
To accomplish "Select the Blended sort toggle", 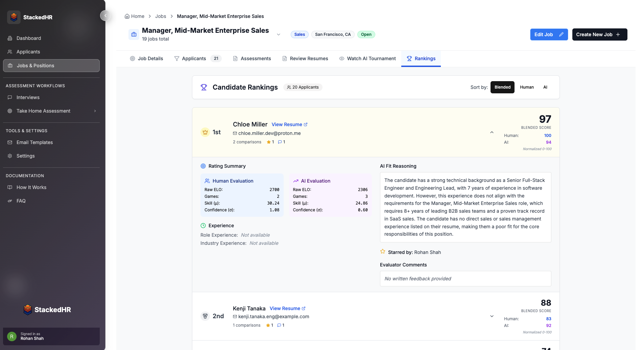I will [502, 87].
